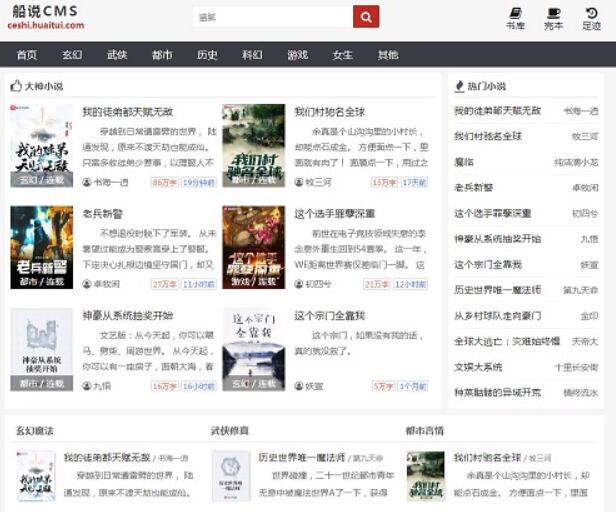Open the 历史 category tab
Screen dimensions: 616x512
pyautogui.click(x=207, y=55)
